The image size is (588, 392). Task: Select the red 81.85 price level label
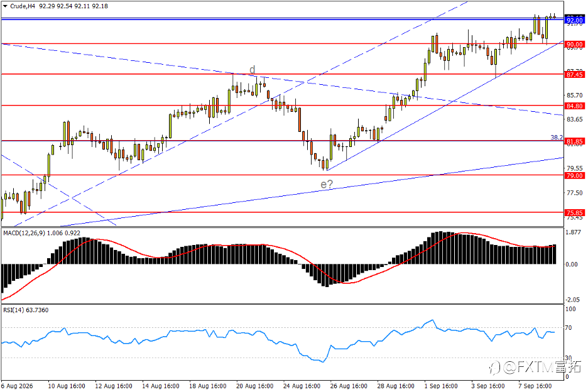tap(574, 141)
